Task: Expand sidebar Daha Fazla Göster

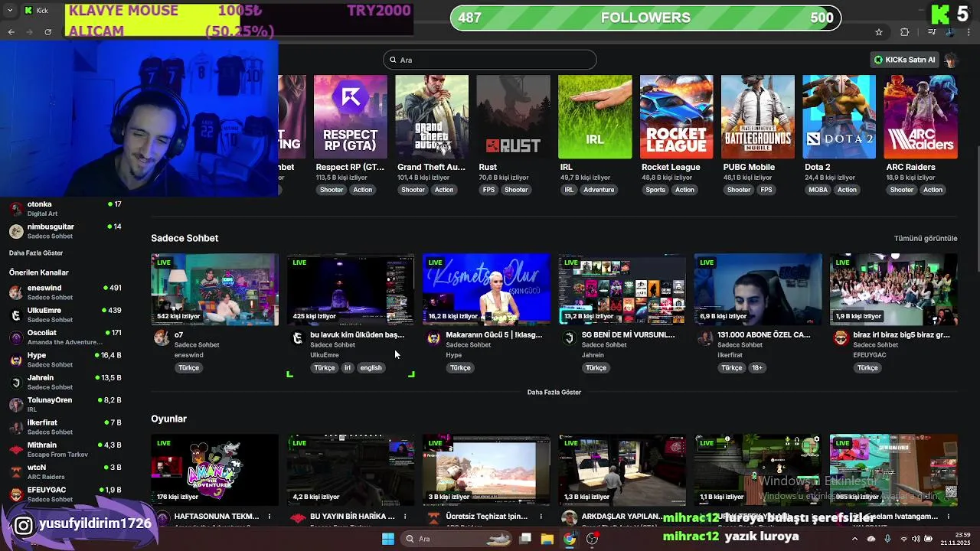Action: point(36,253)
